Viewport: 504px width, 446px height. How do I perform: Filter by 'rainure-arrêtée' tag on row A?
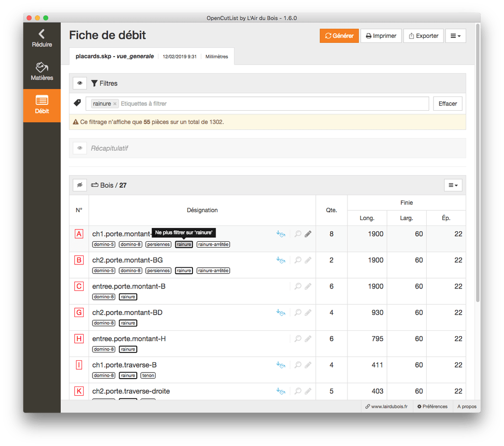[214, 244]
